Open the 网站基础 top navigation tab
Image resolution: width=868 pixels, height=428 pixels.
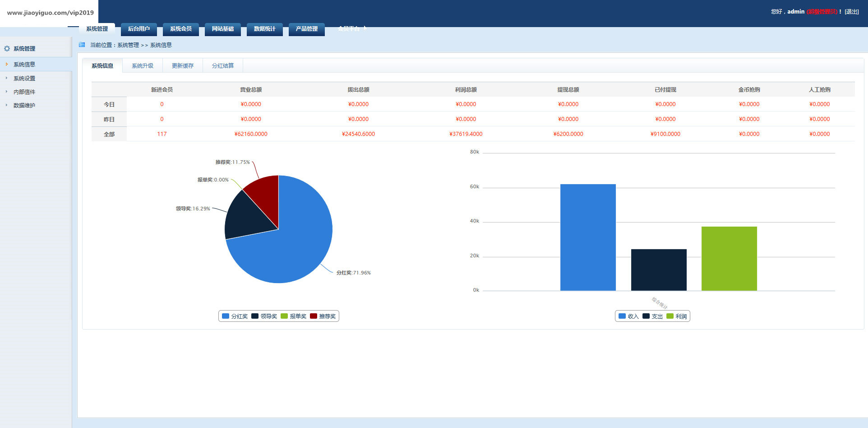pyautogui.click(x=223, y=29)
